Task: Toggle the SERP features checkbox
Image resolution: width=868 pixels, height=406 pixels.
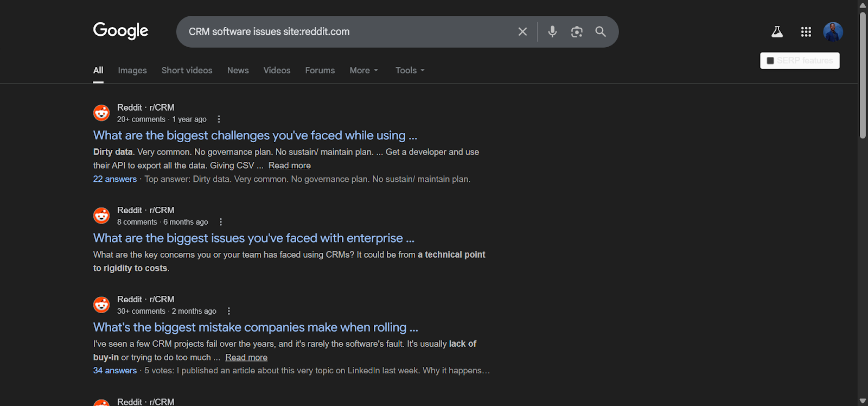Action: [x=770, y=61]
